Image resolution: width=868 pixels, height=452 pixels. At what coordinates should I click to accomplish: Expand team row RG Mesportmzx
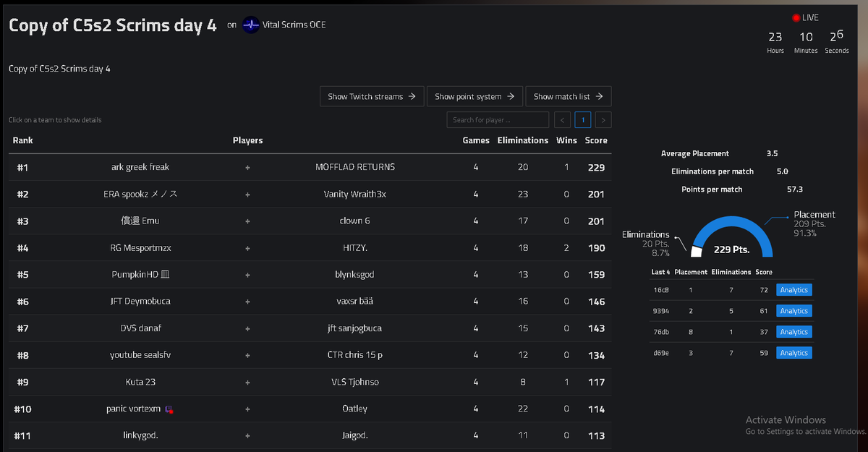click(x=310, y=248)
